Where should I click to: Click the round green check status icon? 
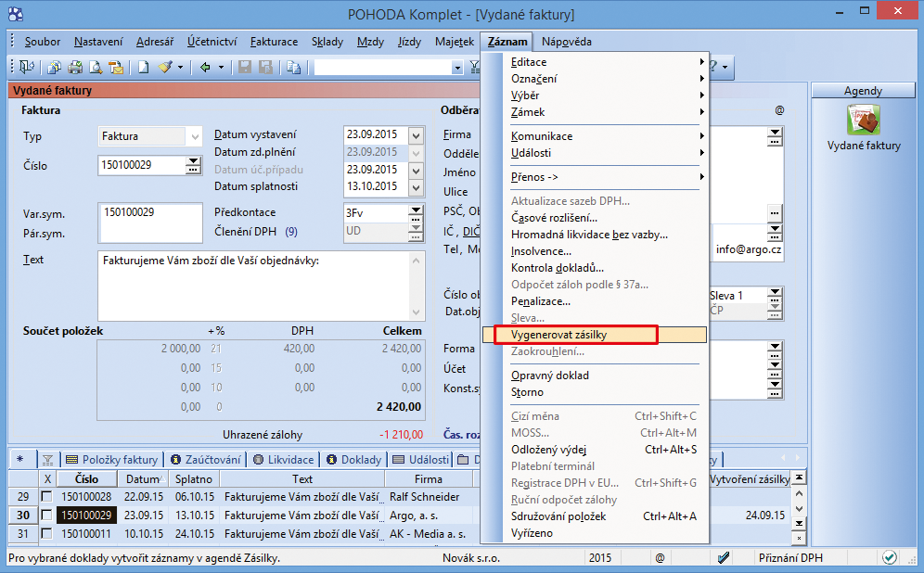[x=890, y=557]
